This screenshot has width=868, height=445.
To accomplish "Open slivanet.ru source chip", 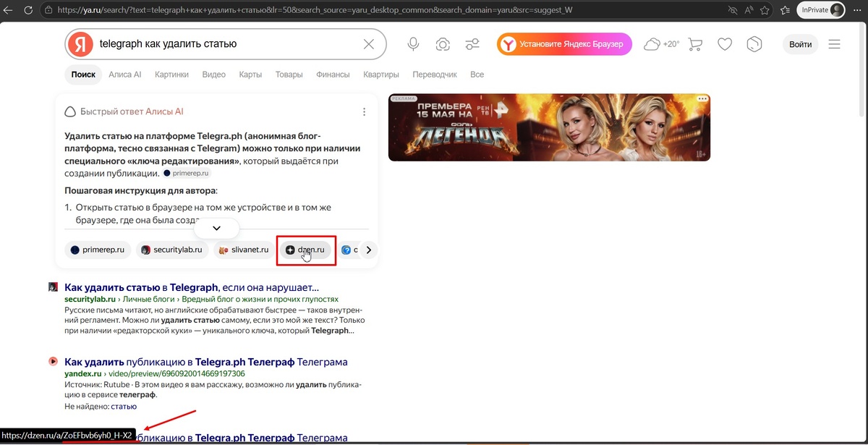I will (x=244, y=250).
